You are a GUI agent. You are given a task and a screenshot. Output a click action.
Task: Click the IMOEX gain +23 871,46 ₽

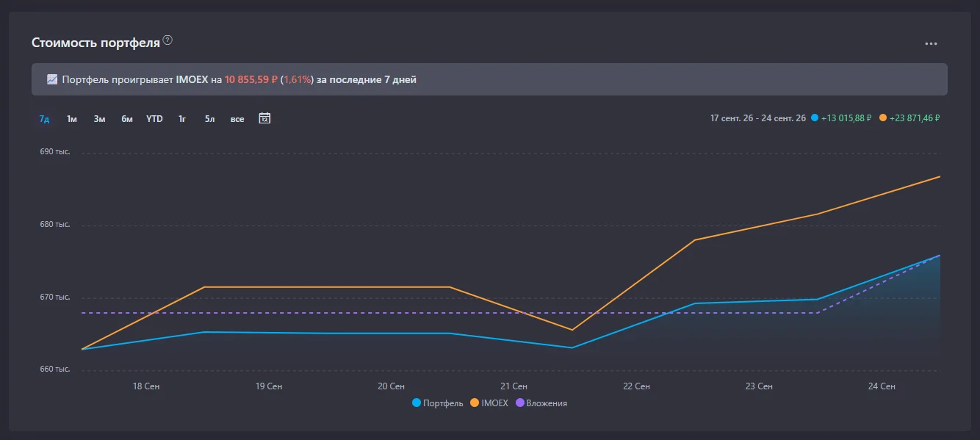click(915, 118)
